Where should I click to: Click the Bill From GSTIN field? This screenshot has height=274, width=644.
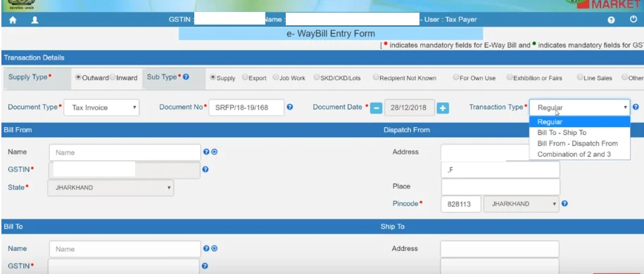click(x=125, y=170)
